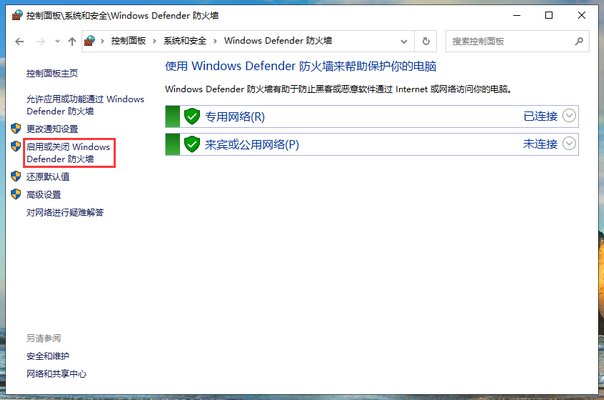604x400 pixels.
Task: Click the search magnifier icon
Action: pos(579,41)
